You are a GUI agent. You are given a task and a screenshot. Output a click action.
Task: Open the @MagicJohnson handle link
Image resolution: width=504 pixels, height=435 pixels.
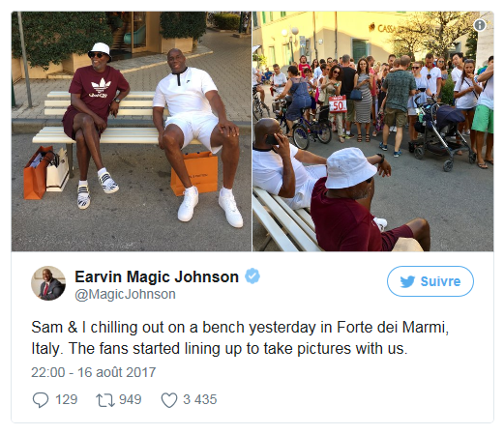click(x=125, y=294)
